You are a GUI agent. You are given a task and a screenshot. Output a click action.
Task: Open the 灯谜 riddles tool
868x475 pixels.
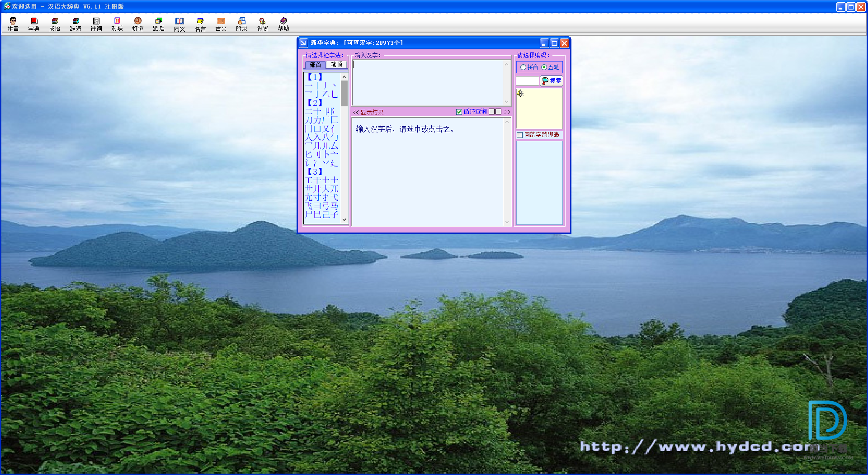point(138,24)
